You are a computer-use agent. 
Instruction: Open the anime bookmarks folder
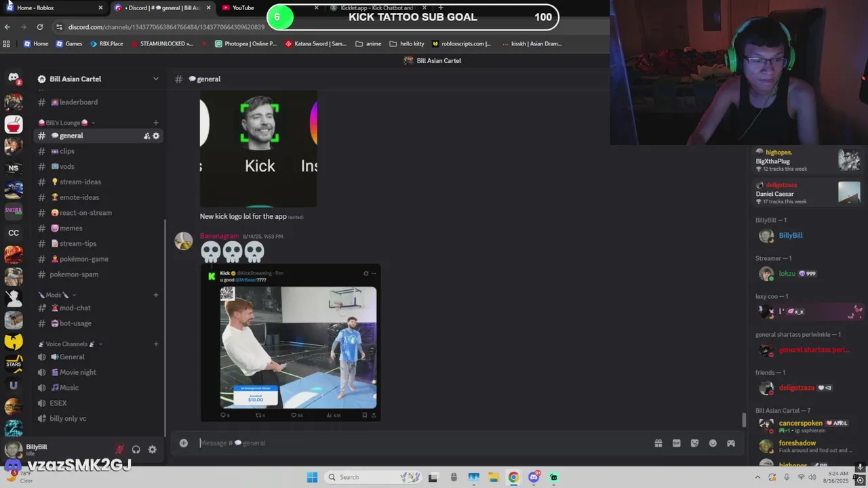click(x=368, y=44)
